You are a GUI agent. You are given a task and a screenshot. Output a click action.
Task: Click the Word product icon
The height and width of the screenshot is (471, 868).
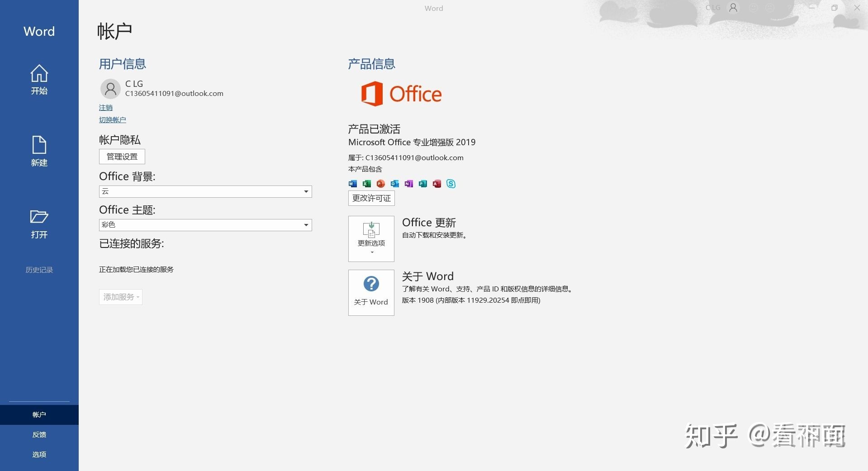click(x=353, y=184)
